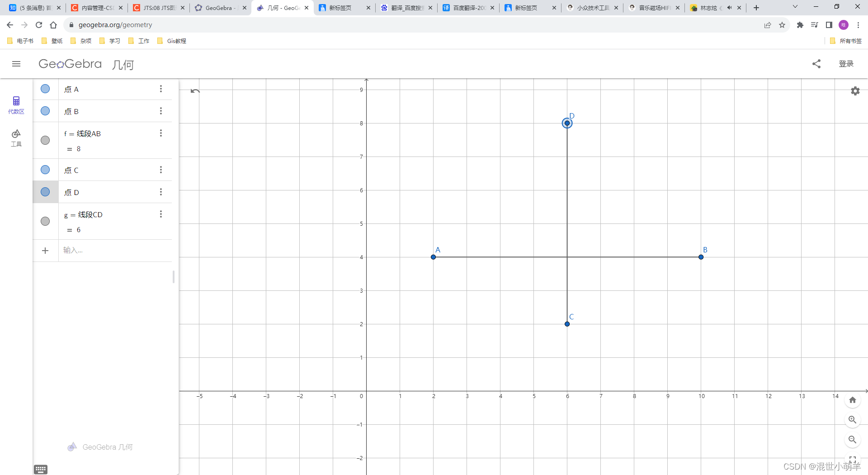Open browser extensions puzzle icon
Screen dimensions: 868x475
800,25
